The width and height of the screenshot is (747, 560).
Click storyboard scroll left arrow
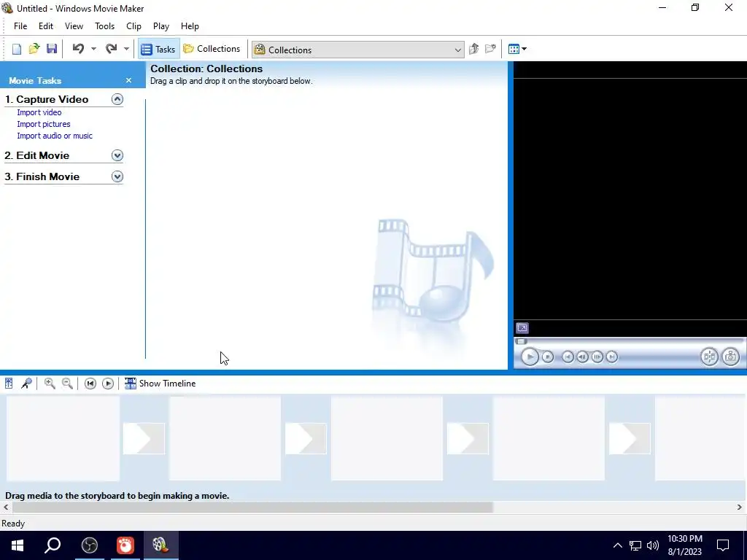coord(6,507)
